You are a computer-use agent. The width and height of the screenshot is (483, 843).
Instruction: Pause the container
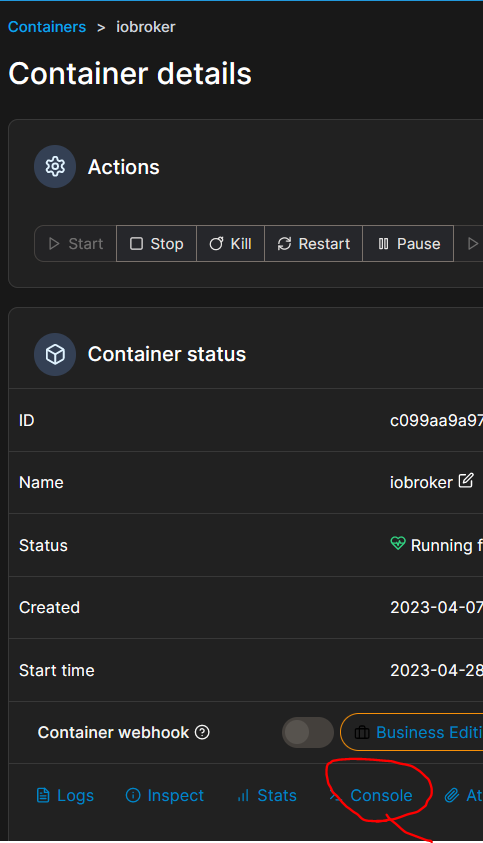(x=408, y=244)
